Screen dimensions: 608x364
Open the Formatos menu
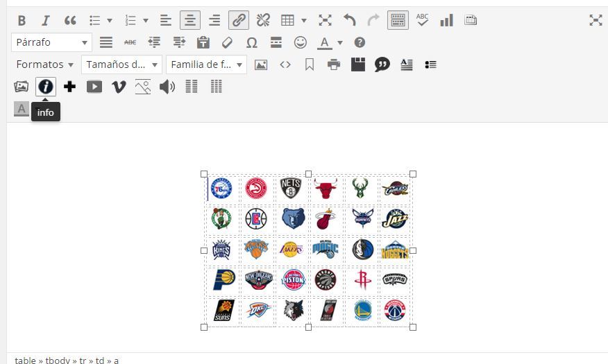44,64
